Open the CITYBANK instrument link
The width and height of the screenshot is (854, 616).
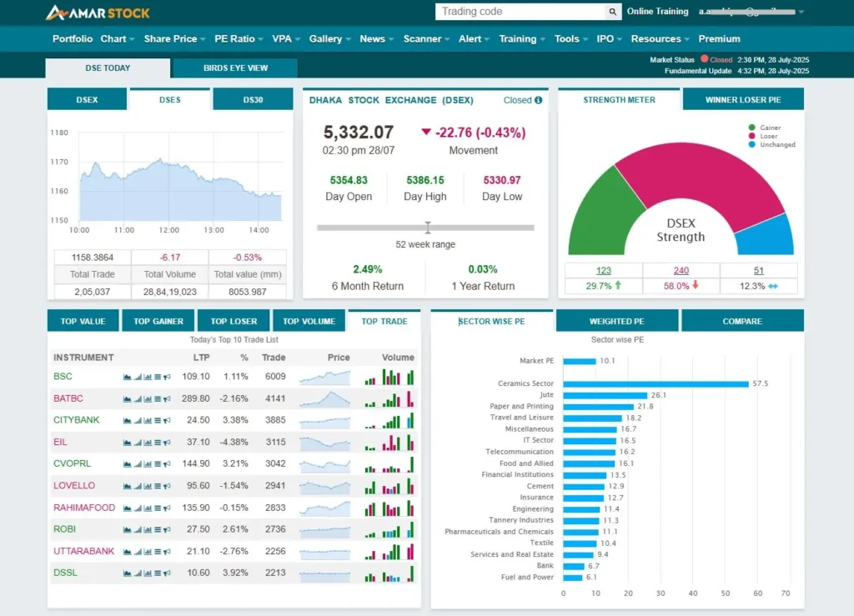76,420
